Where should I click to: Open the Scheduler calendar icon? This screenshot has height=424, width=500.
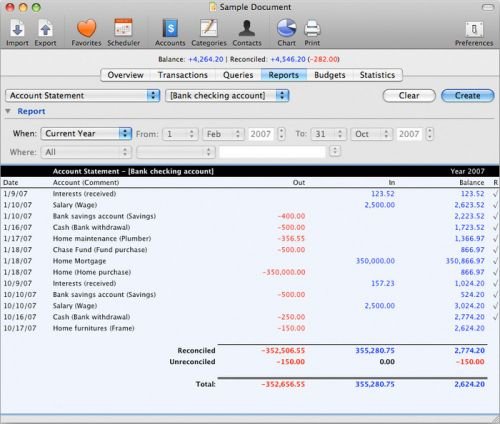[123, 28]
